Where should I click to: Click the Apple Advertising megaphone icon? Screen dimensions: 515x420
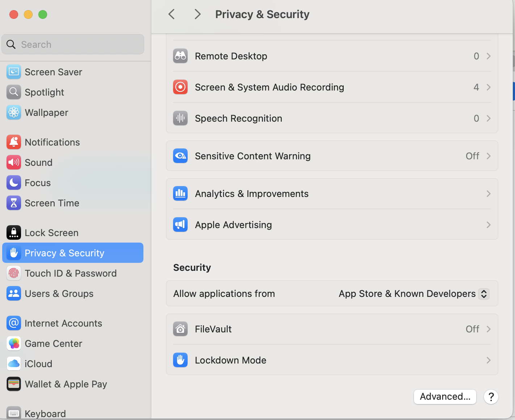pyautogui.click(x=180, y=225)
